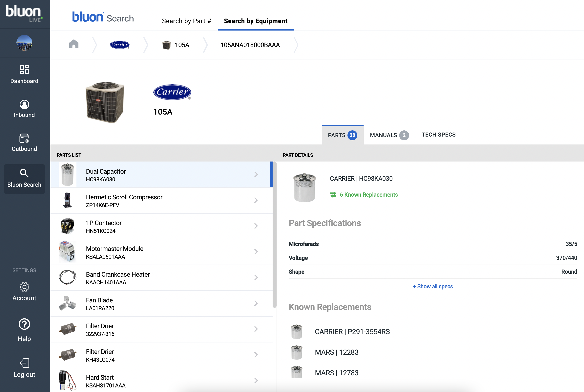This screenshot has height=392, width=584.
Task: Click the parts list scrollbar
Action: (x=275, y=235)
